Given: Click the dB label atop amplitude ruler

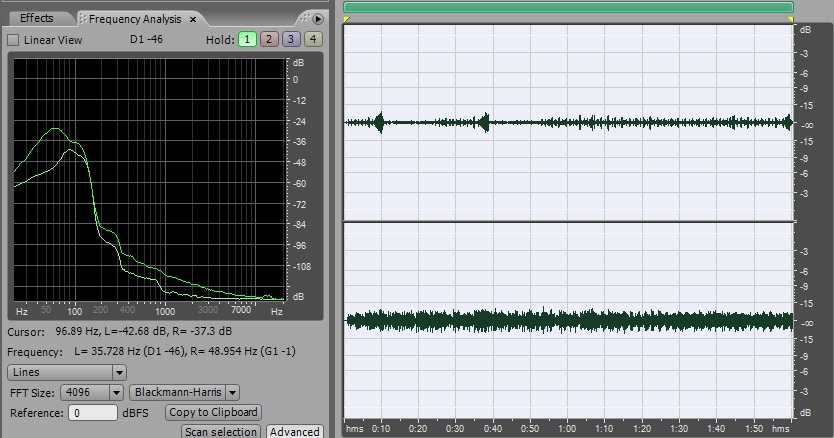Looking at the screenshot, I should tap(805, 30).
